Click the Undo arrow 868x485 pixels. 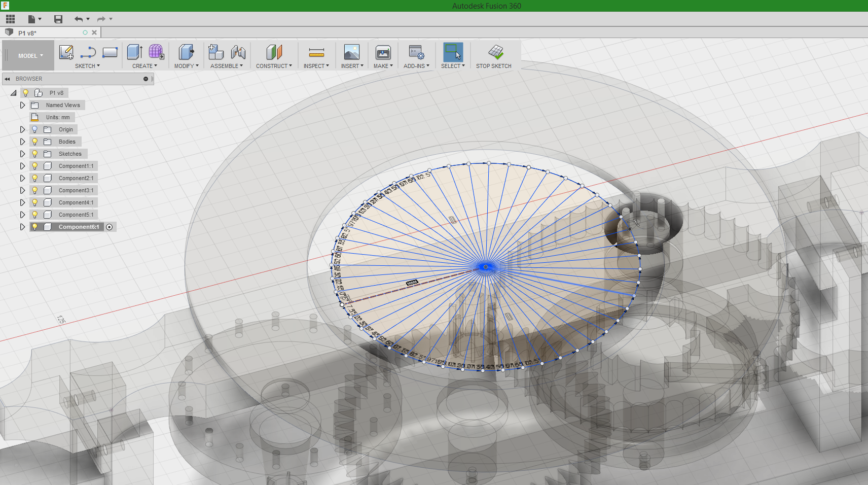point(79,19)
